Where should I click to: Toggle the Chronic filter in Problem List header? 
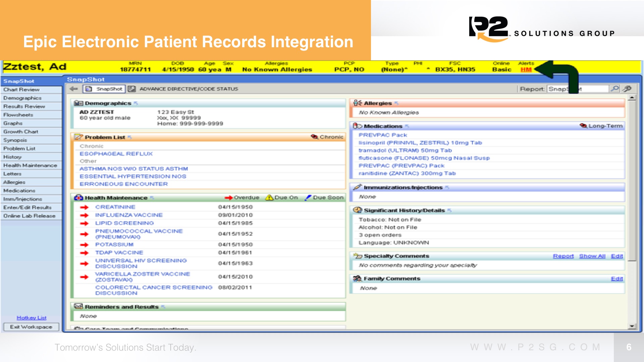click(327, 137)
